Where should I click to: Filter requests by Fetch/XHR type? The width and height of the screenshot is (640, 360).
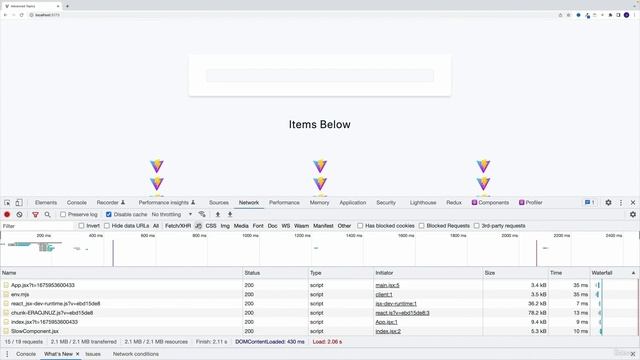coord(178,226)
